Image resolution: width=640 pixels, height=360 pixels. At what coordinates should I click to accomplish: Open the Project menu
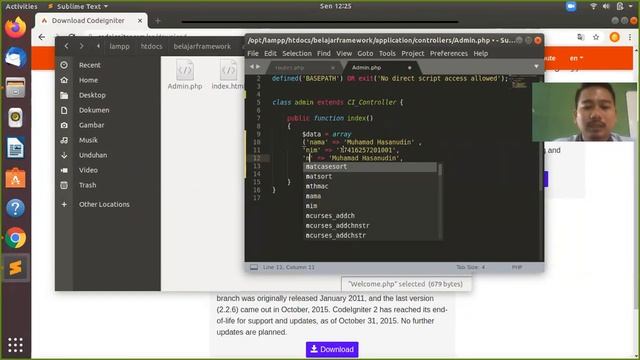(x=413, y=53)
